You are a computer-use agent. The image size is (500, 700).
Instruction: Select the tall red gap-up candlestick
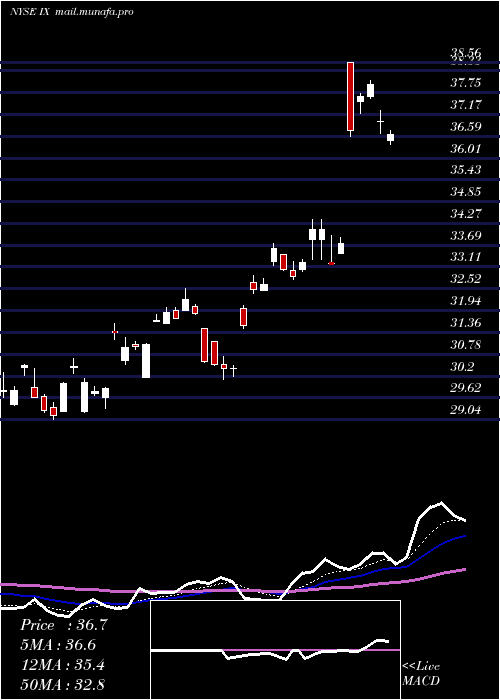click(x=350, y=96)
